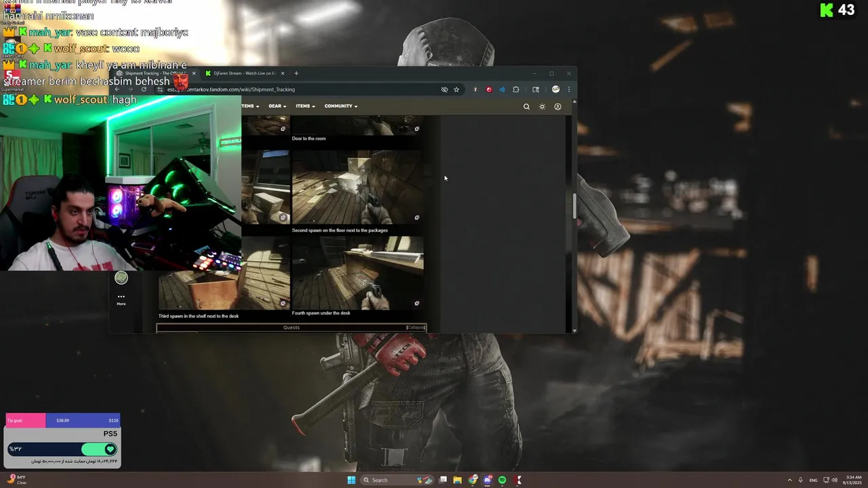Click the red circular extension icon

click(x=489, y=89)
